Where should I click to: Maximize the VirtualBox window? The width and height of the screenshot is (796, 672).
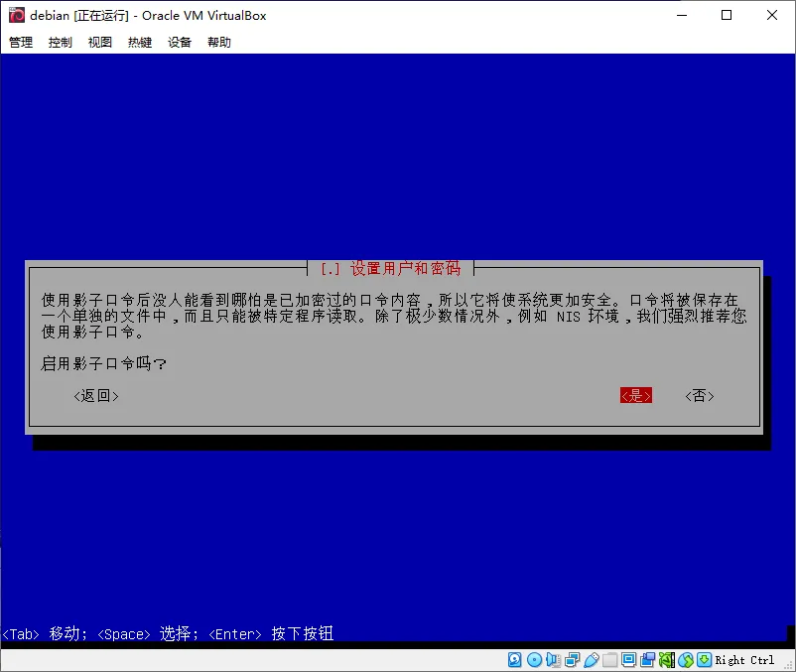(x=727, y=15)
